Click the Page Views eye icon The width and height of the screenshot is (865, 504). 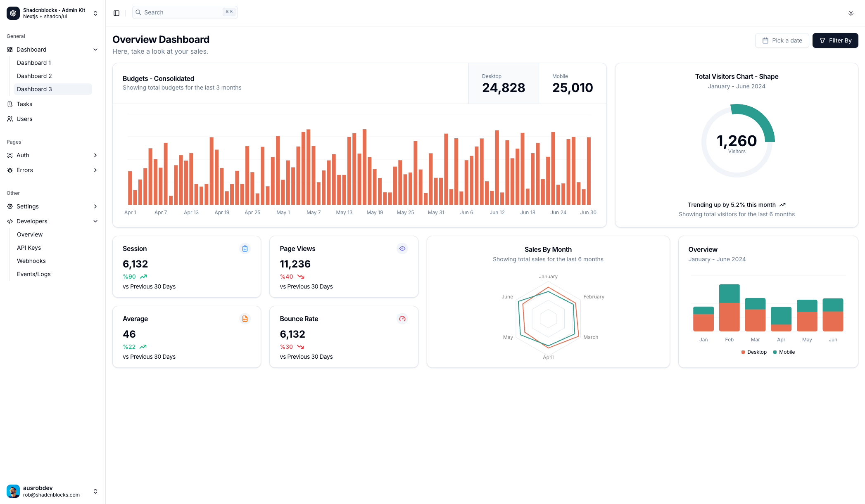[x=402, y=248]
